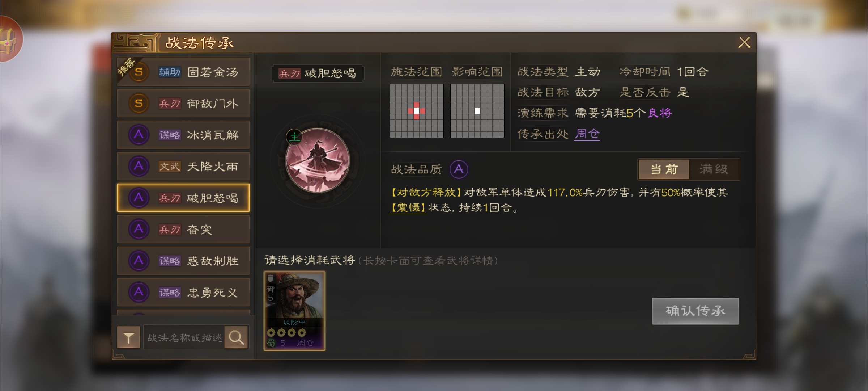Select 御敌门外 skill in list
Viewport: 868px width, 391px height.
(x=183, y=104)
